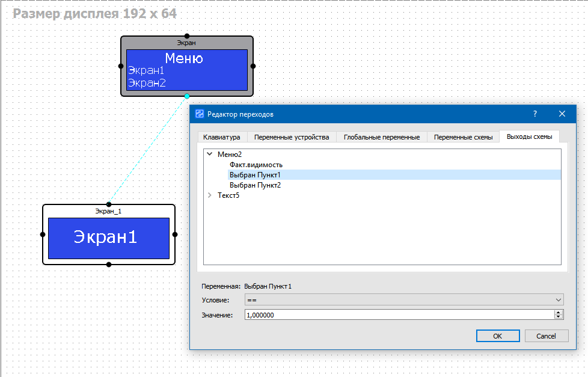Select Выбран Пункт2 in the tree
The image size is (588, 377).
(x=255, y=185)
